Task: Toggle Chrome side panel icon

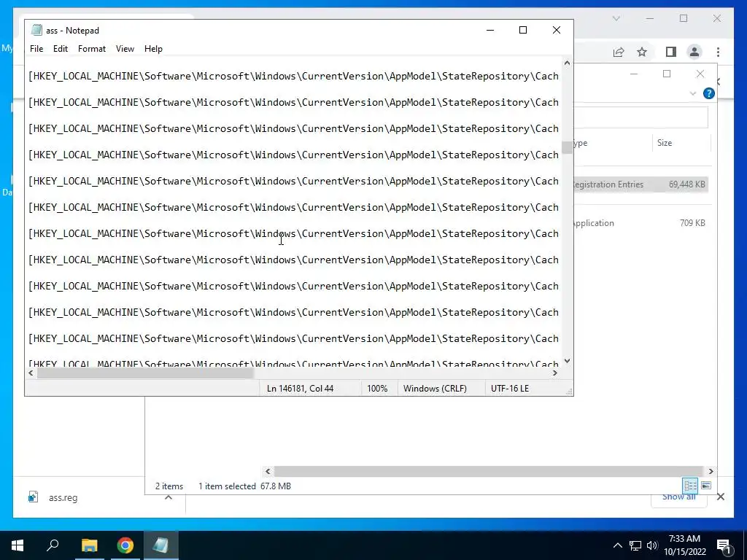Action: 671,52
